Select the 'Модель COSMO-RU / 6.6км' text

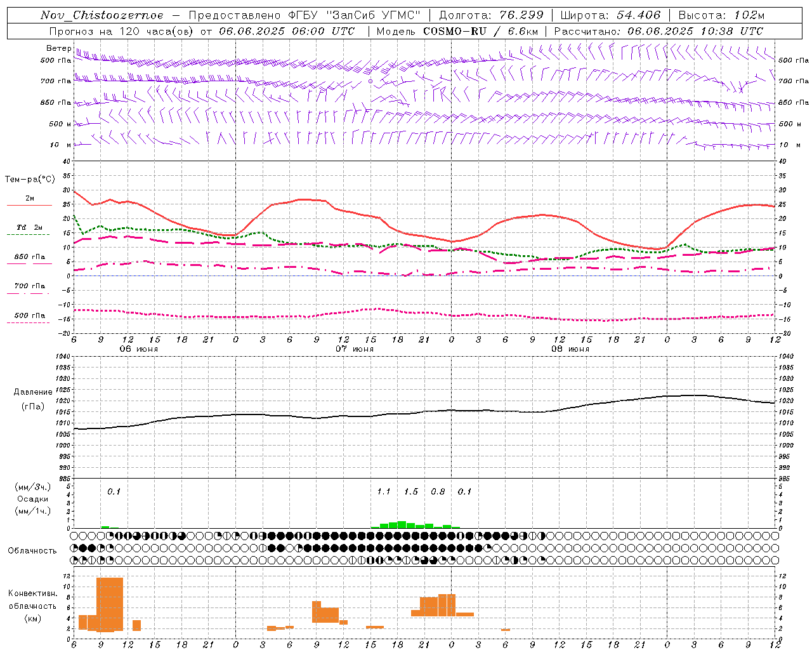tap(457, 31)
